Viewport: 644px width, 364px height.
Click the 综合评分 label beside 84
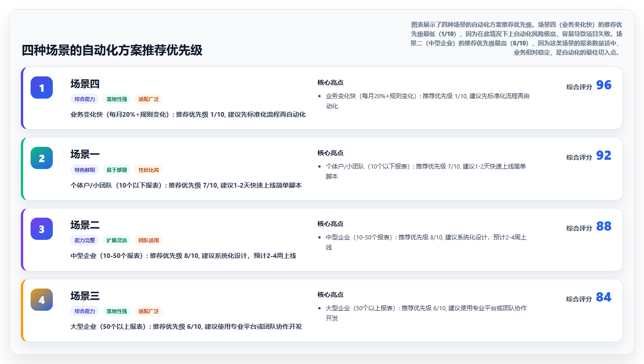pyautogui.click(x=579, y=299)
